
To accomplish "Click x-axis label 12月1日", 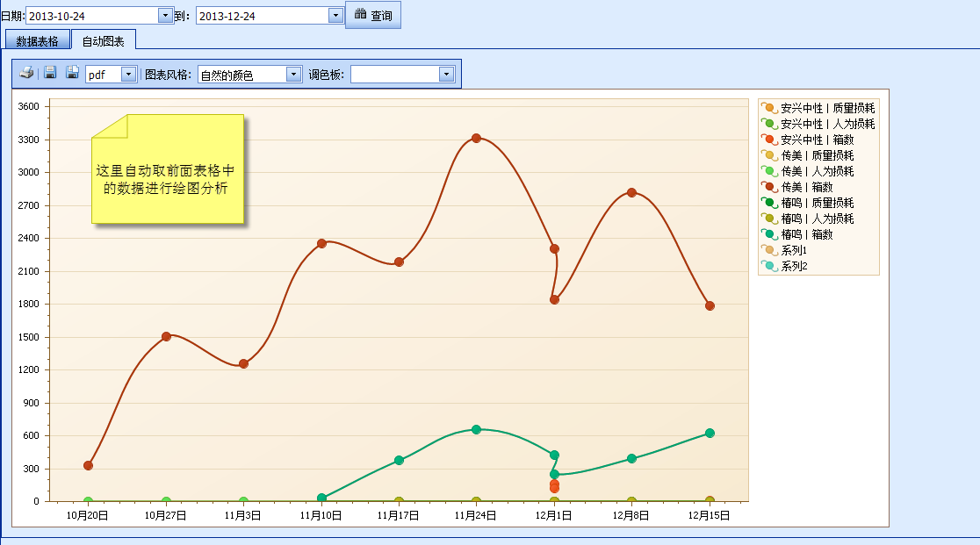I will 553,516.
